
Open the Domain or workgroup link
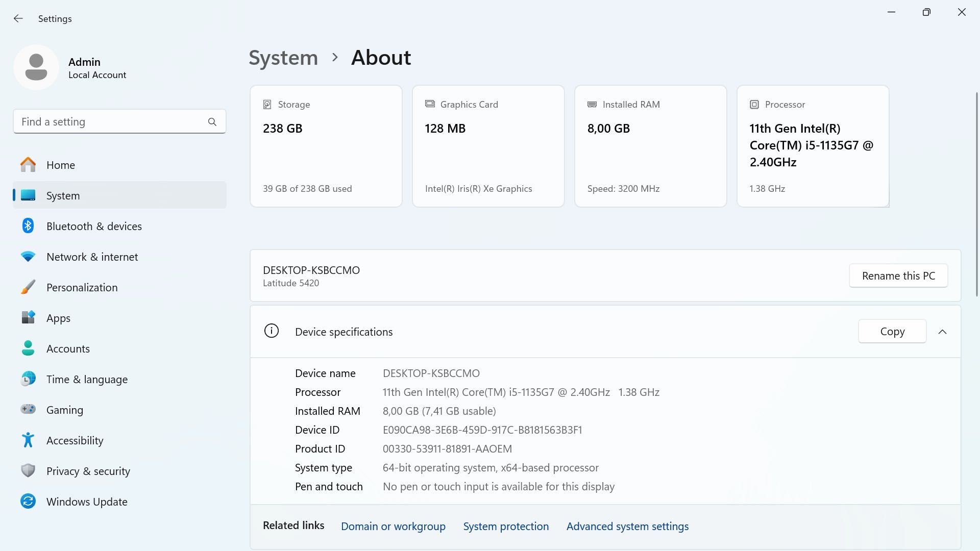(x=393, y=526)
